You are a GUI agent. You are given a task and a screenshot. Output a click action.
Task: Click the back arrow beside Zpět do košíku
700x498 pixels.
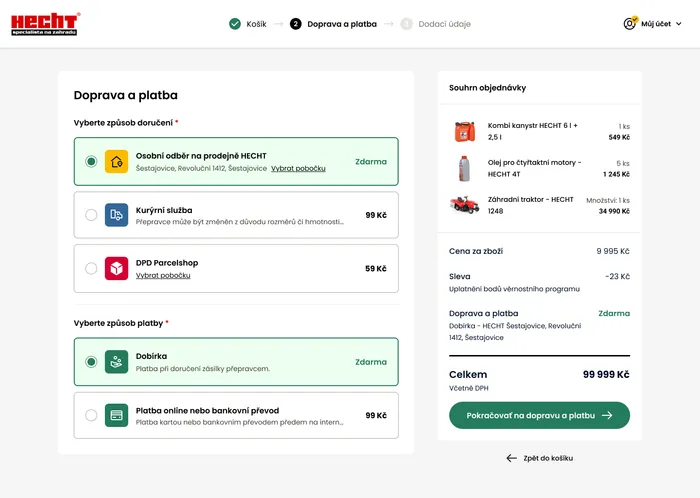point(512,458)
